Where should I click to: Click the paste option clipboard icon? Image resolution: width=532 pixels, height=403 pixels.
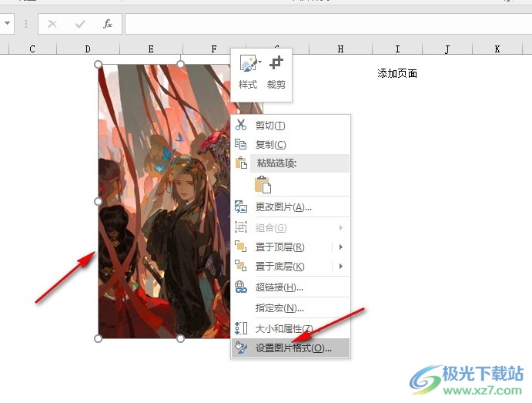click(x=263, y=185)
